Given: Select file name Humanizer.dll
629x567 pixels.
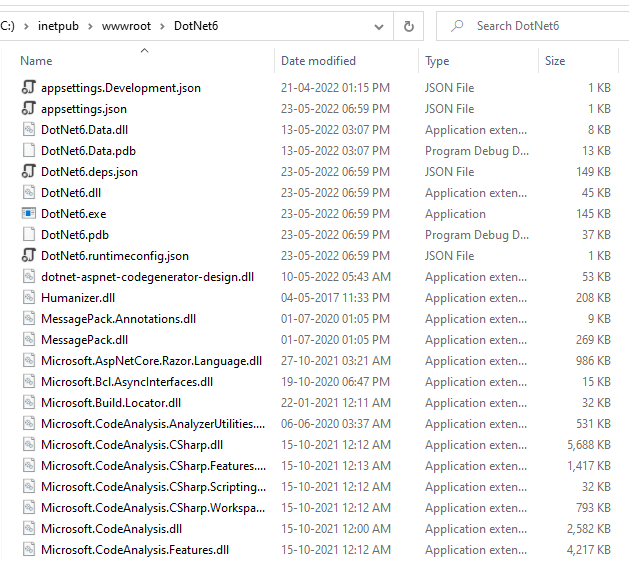Looking at the screenshot, I should point(78,298).
